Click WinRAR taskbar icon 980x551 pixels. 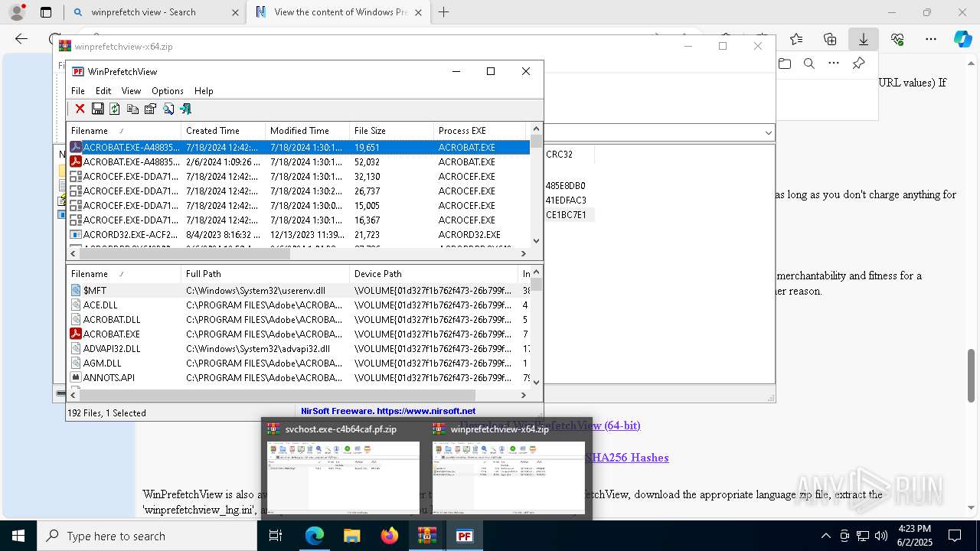pyautogui.click(x=426, y=536)
